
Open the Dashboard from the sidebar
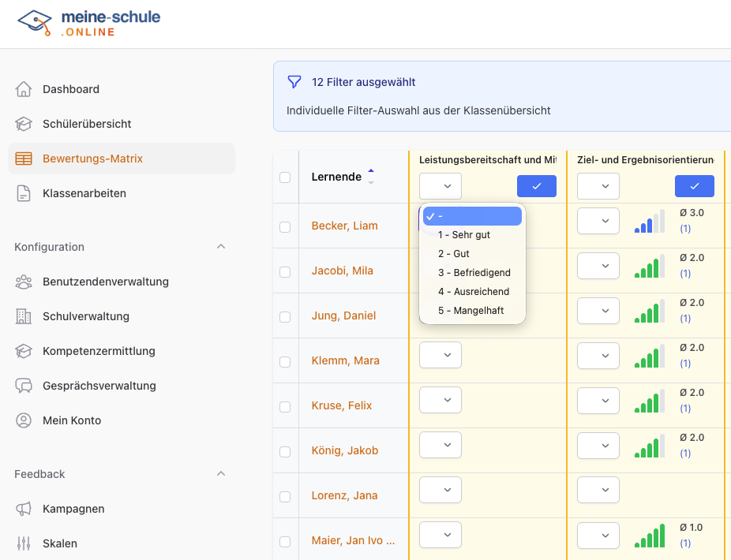[x=24, y=89]
